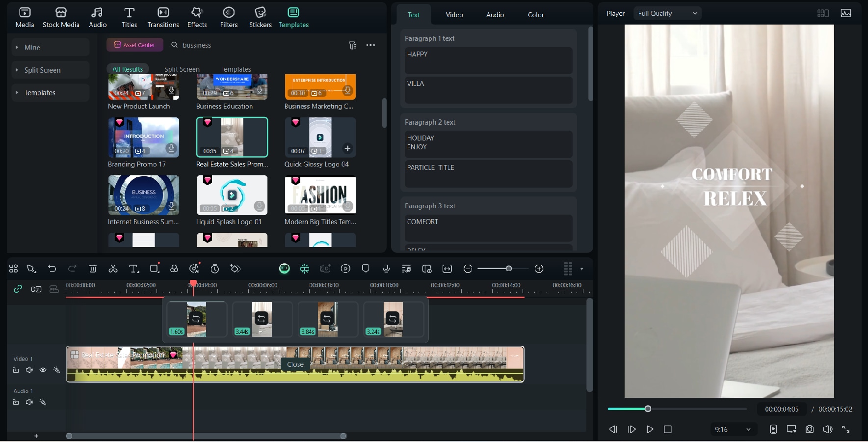This screenshot has height=442, width=868.
Task: Close the template clip replace panel
Action: pos(295,364)
